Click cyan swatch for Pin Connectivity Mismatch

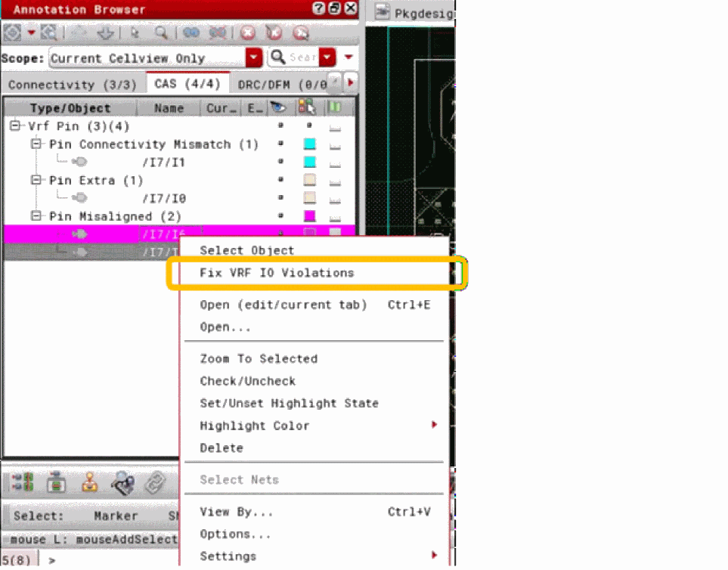pos(309,144)
